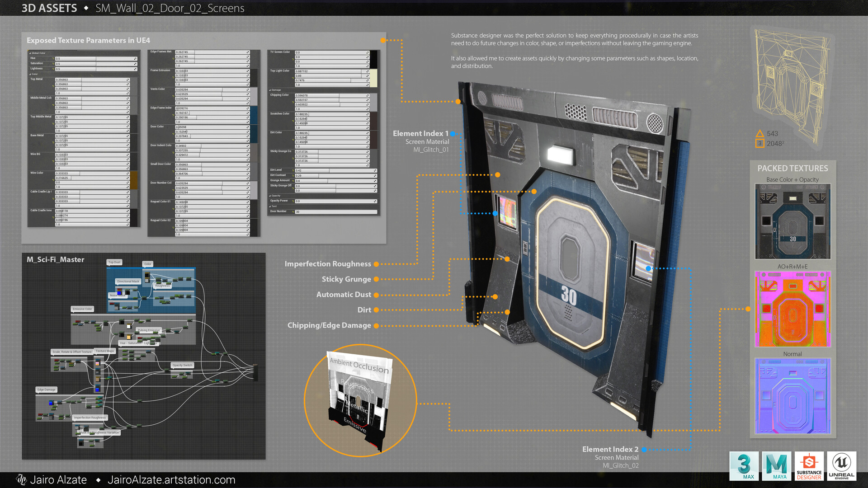Collapse the Damage parameter section

[x=270, y=90]
